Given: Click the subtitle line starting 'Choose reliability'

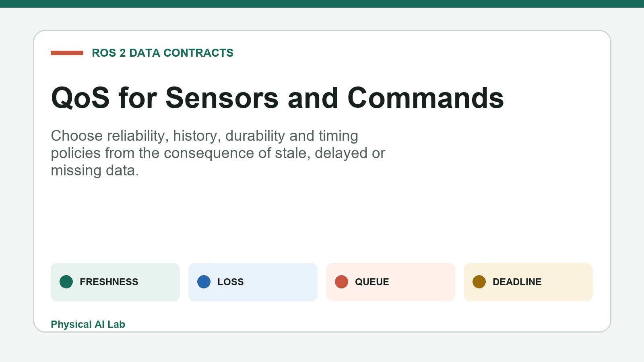Looking at the screenshot, I should point(204,136).
